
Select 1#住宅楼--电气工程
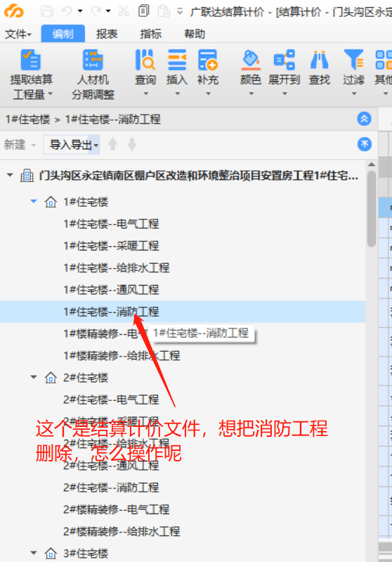[111, 224]
